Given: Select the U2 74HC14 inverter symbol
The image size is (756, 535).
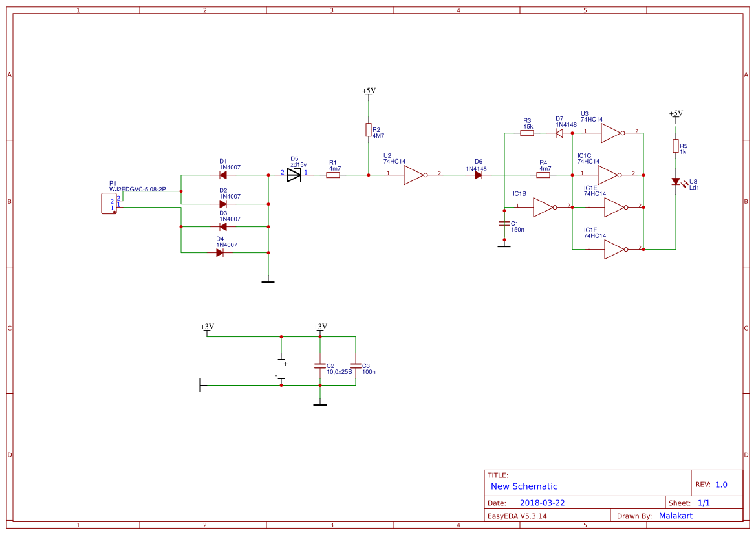Looking at the screenshot, I should click(414, 175).
